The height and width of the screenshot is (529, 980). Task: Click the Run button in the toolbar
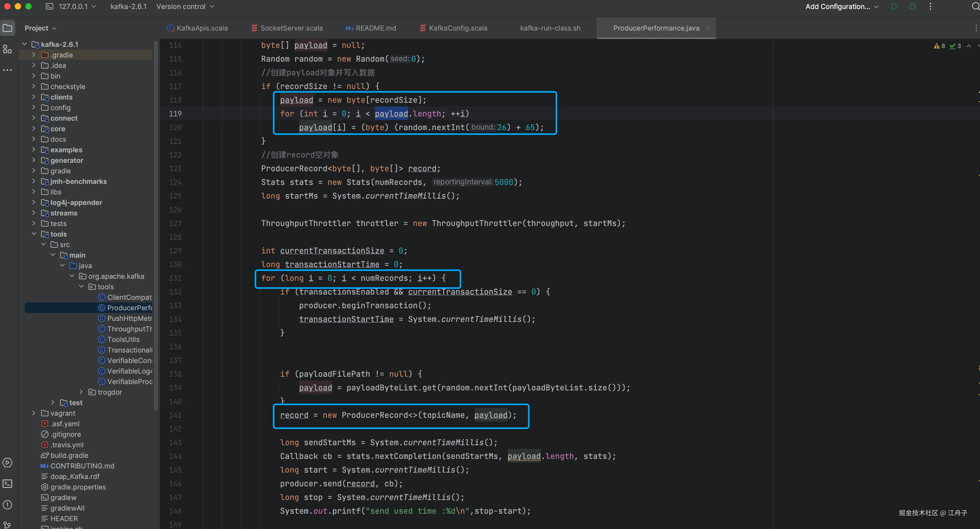[x=894, y=7]
